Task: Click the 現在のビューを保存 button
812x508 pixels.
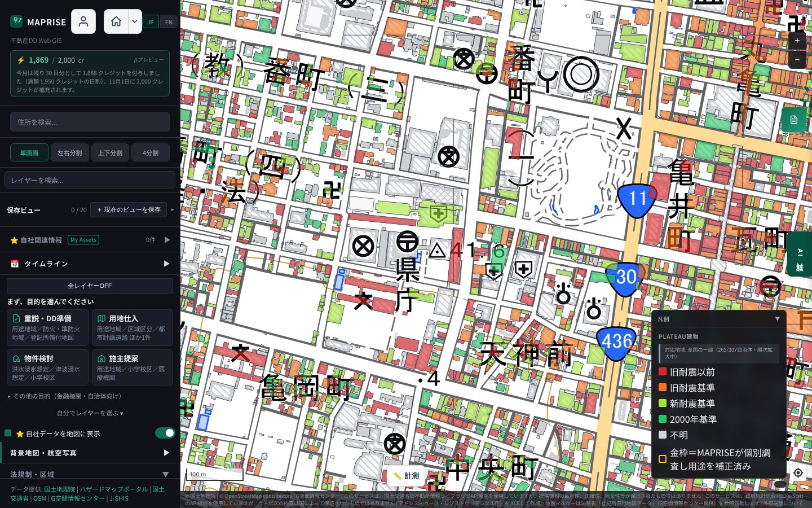Action: (129, 210)
